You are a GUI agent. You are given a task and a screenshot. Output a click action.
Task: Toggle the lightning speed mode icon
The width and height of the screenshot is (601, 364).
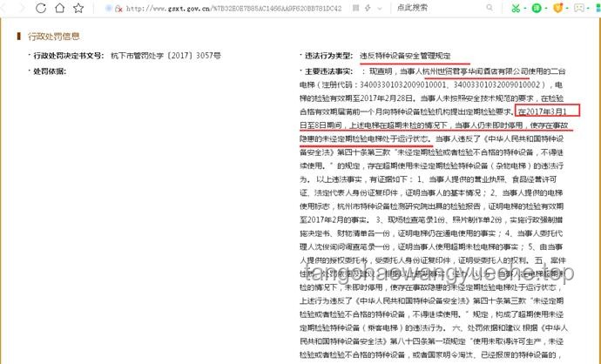[x=368, y=8]
